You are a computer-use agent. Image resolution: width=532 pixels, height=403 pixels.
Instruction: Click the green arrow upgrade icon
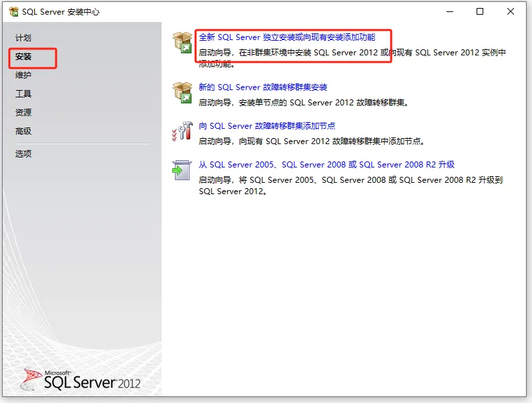pyautogui.click(x=182, y=170)
